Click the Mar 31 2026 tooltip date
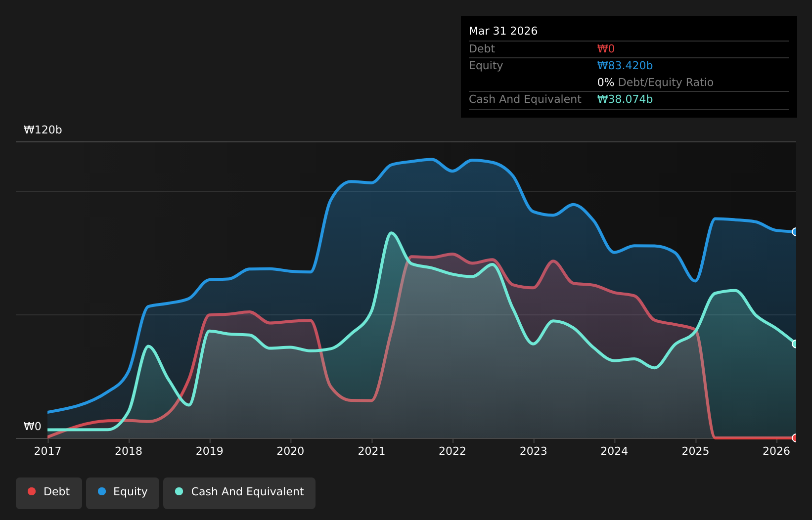Screen dimensions: 812x520 click(x=503, y=31)
